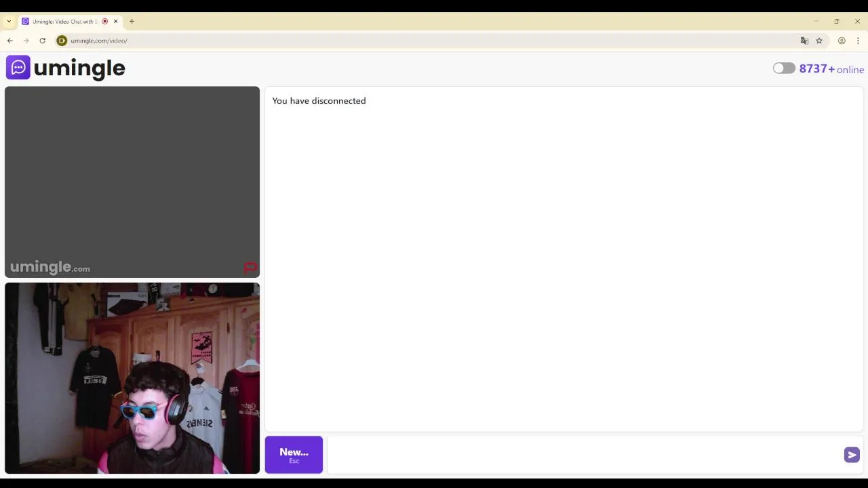
Task: Click the Umingle tab favicon
Action: [x=25, y=22]
